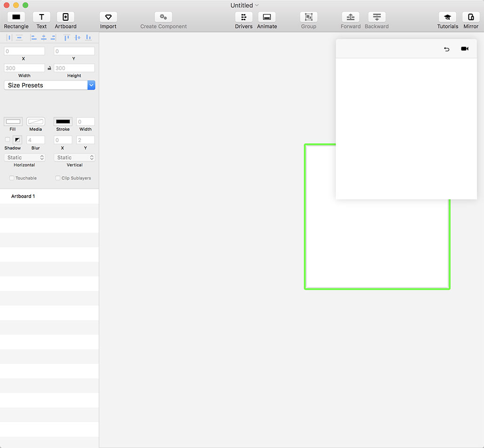Click the undo arrow in preview window
This screenshot has width=484, height=448.
coord(447,49)
